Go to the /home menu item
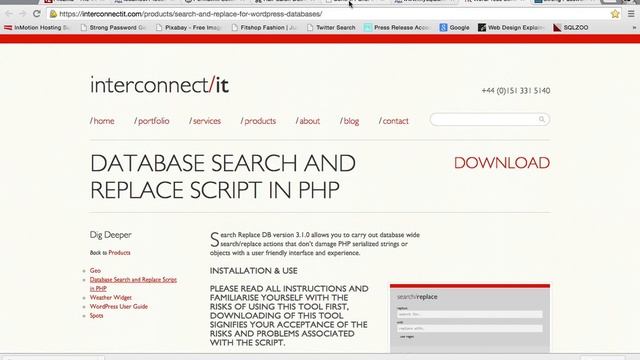The image size is (640, 360). coord(102,121)
